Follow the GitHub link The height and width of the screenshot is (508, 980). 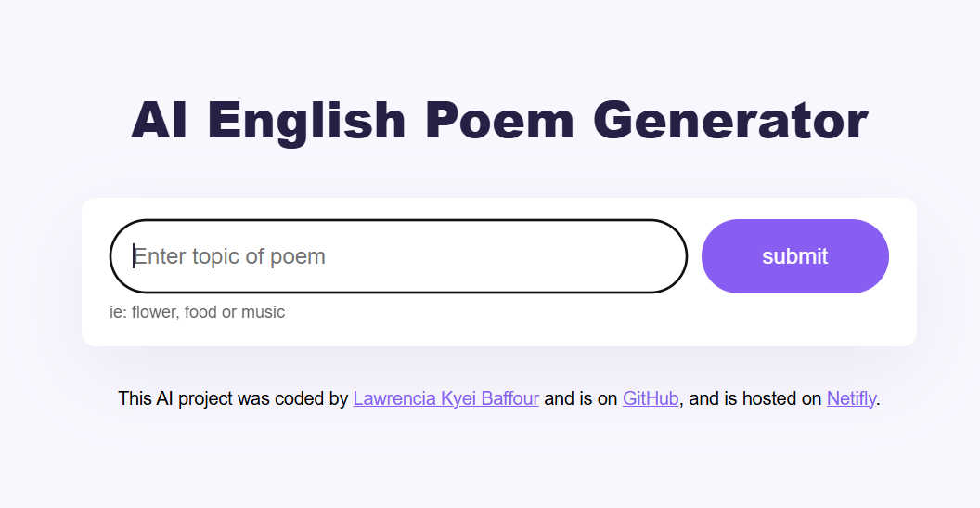click(x=651, y=399)
